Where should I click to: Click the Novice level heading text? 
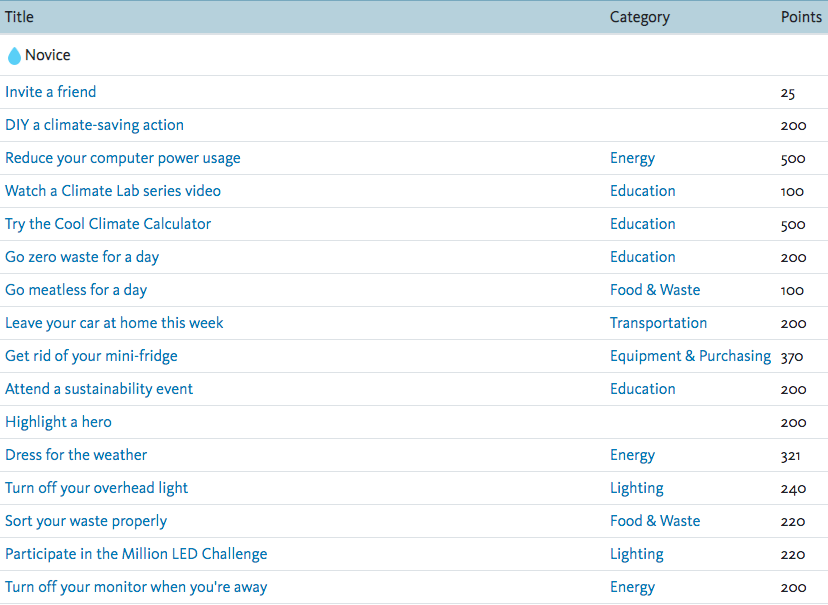tap(48, 55)
